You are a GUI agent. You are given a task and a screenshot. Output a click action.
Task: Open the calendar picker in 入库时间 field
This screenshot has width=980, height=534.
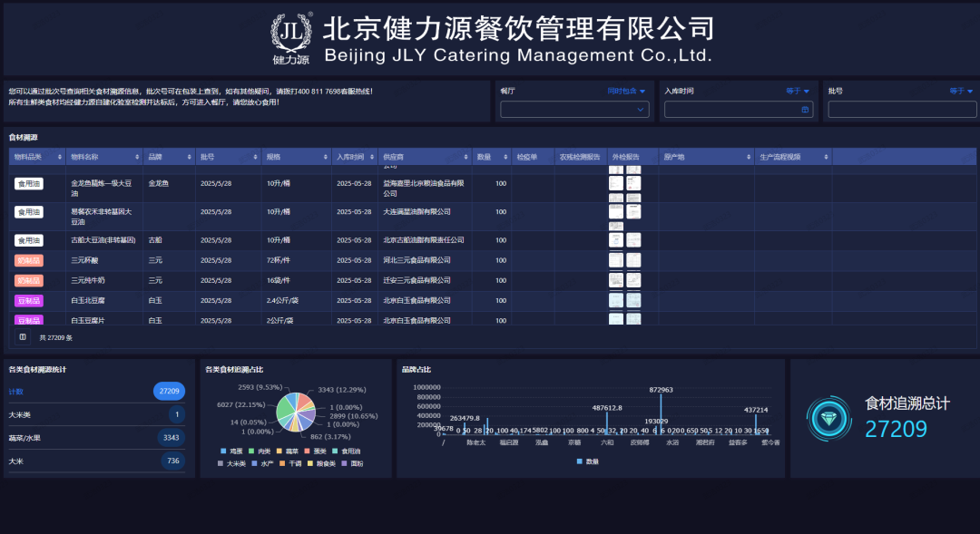point(804,110)
